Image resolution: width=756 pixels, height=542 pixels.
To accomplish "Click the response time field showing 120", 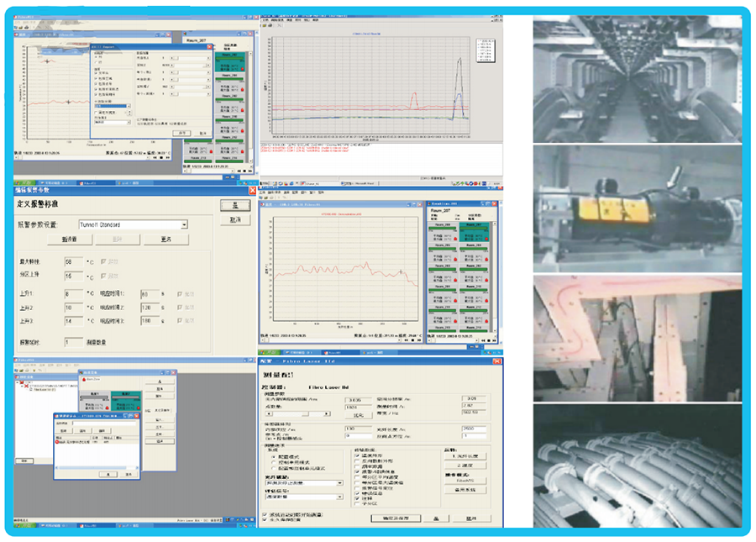I will point(150,308).
